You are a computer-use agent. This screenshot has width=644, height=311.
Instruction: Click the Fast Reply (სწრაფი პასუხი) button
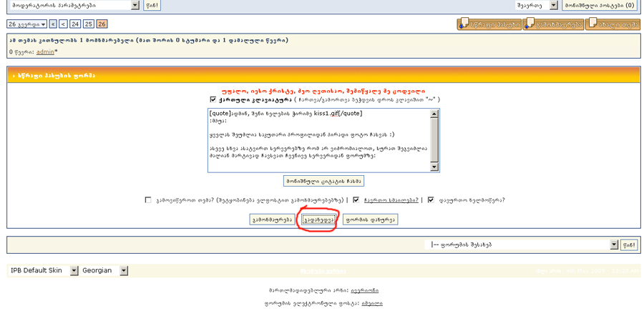[x=489, y=24]
